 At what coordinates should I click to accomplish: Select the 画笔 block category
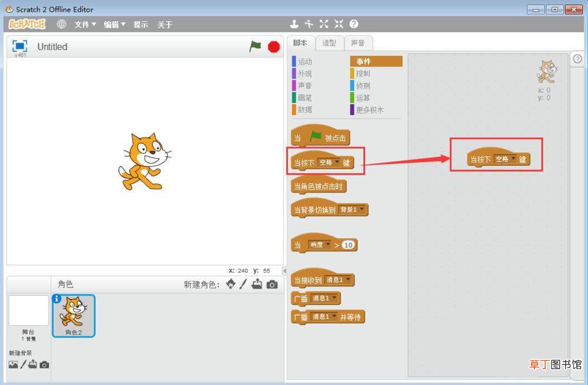coord(305,98)
